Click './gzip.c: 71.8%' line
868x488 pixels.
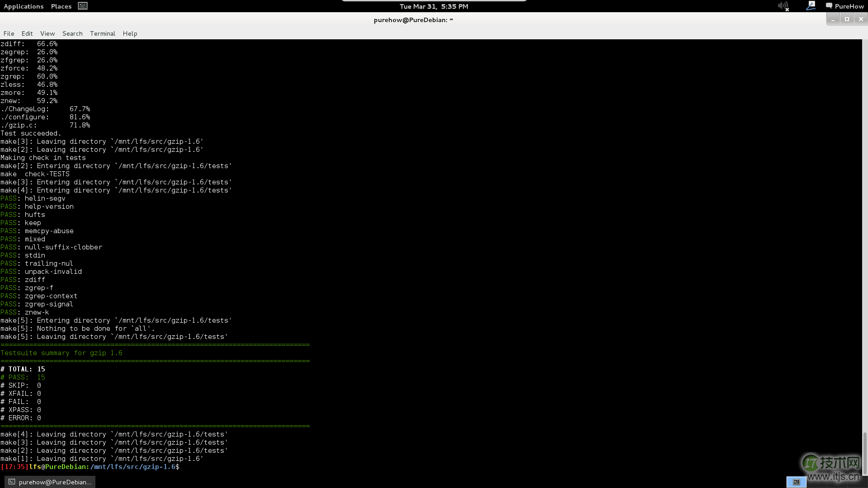pyautogui.click(x=45, y=125)
